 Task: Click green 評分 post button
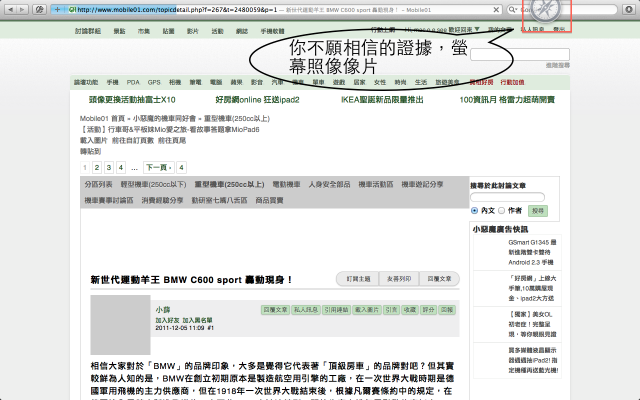coord(429,310)
